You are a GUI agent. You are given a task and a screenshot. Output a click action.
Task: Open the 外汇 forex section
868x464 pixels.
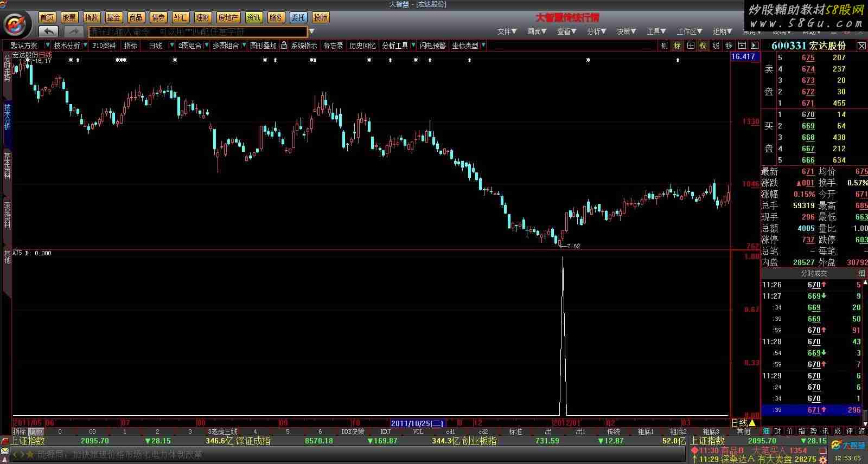180,17
